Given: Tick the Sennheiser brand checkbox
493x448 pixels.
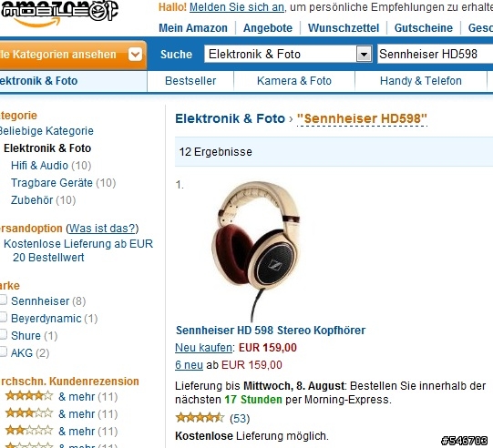Looking at the screenshot, I should click(x=3, y=300).
